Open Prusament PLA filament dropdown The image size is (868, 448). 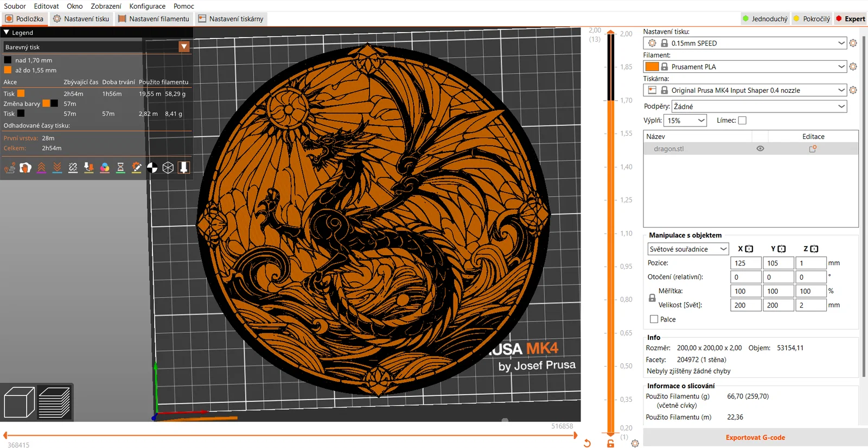coord(745,66)
